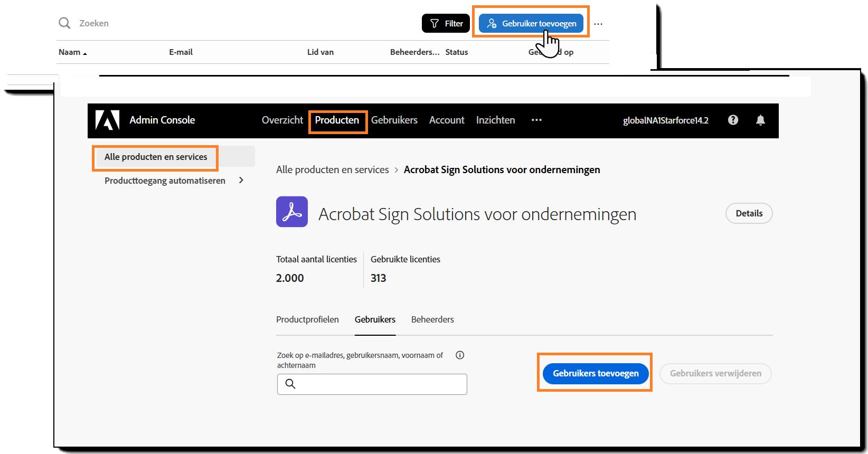
Task: Open the Producten menu item
Action: [337, 120]
